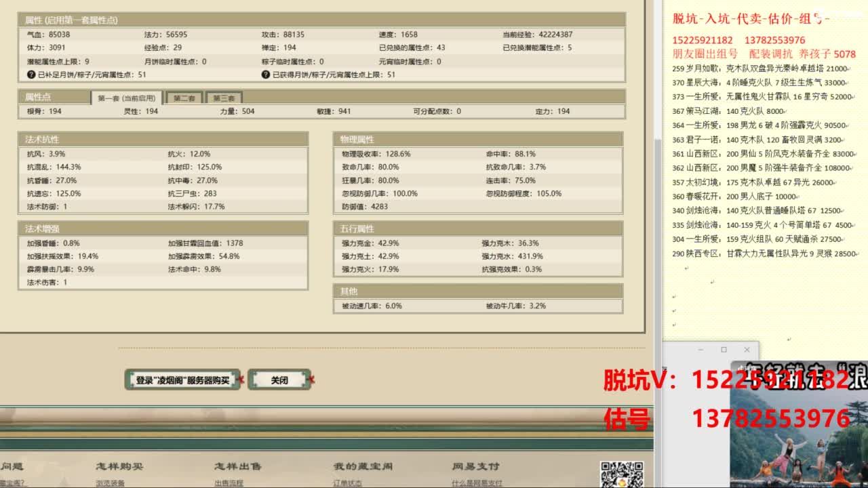
Task: Select the 敏捷: 941 attribute
Action: pos(334,111)
